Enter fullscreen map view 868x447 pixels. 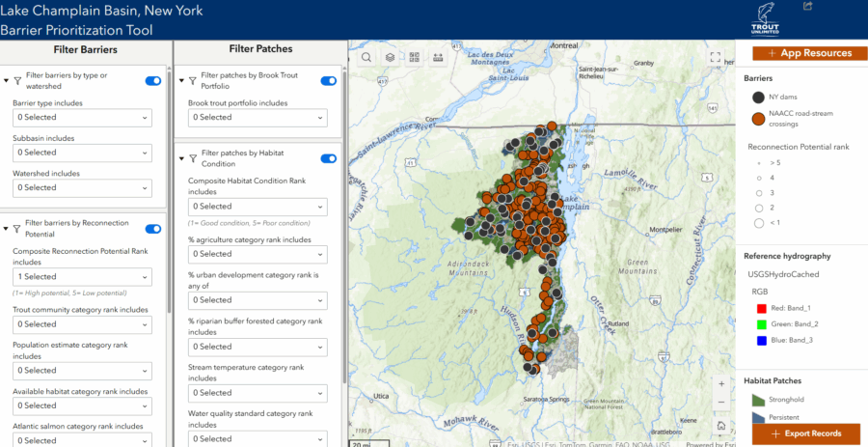pos(716,58)
